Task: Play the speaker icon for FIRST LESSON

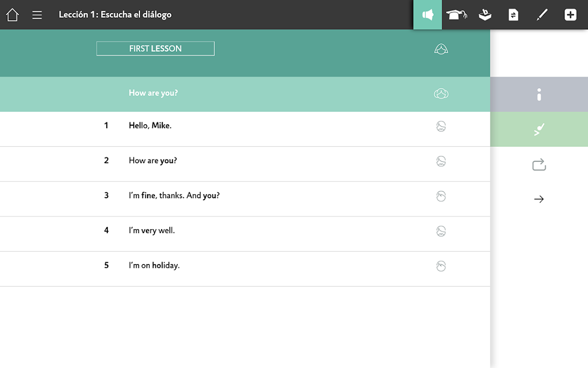Action: [x=441, y=49]
